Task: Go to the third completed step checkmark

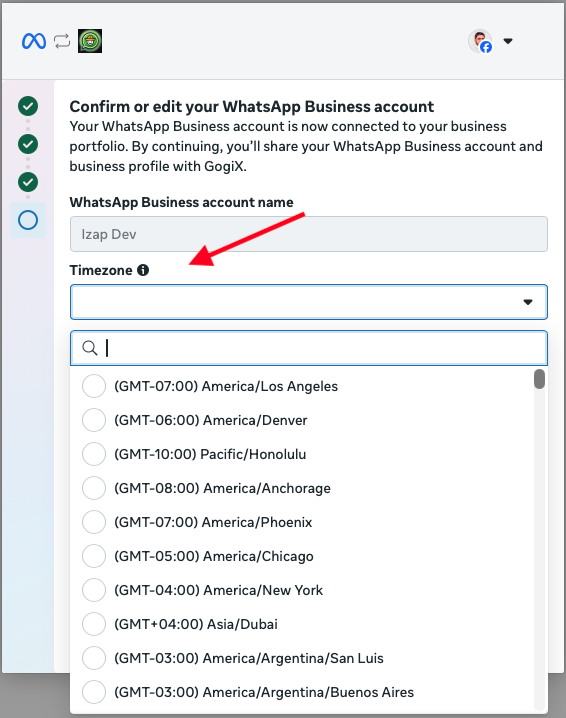Action: [28, 182]
